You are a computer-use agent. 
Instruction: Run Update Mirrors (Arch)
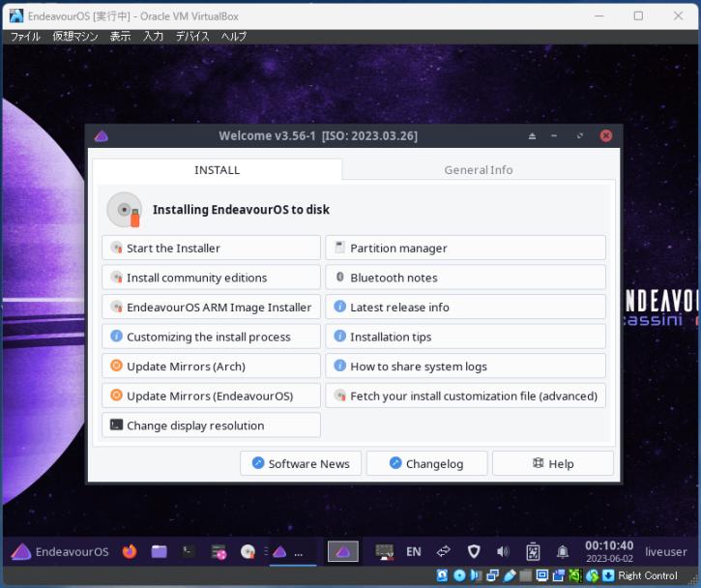point(211,366)
